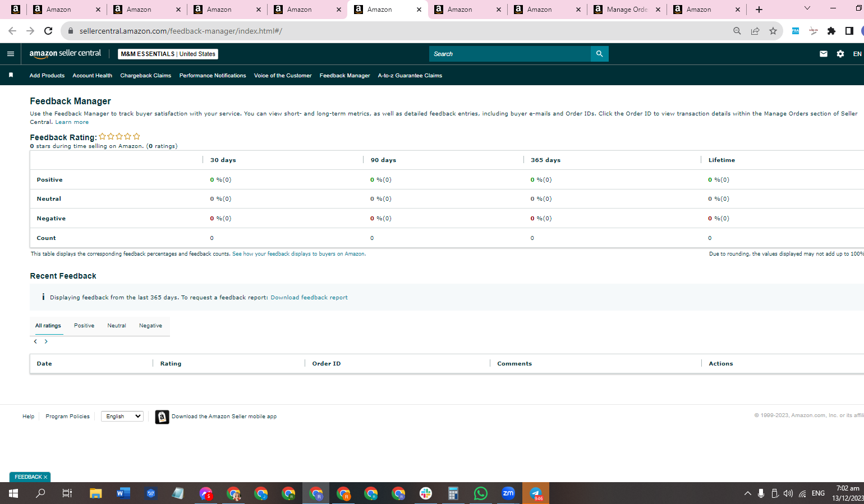Open the English language dropdown in footer
This screenshot has height=504, width=864.
[x=122, y=417]
